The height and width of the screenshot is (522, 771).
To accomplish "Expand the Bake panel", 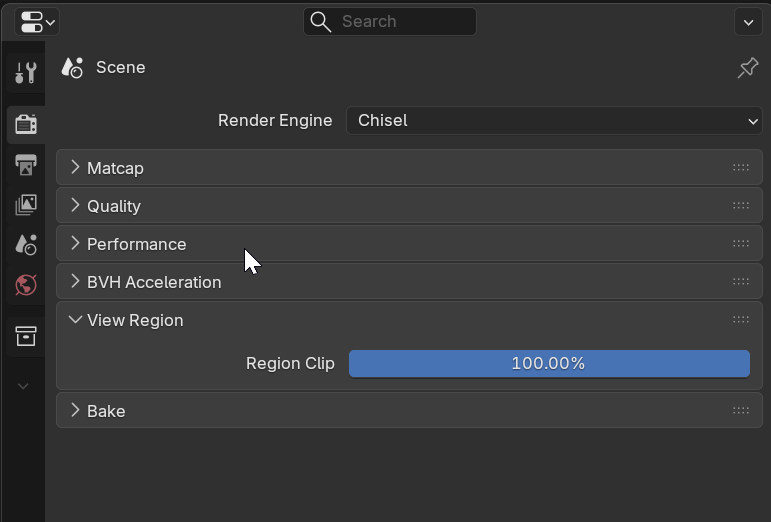I will click(x=106, y=411).
